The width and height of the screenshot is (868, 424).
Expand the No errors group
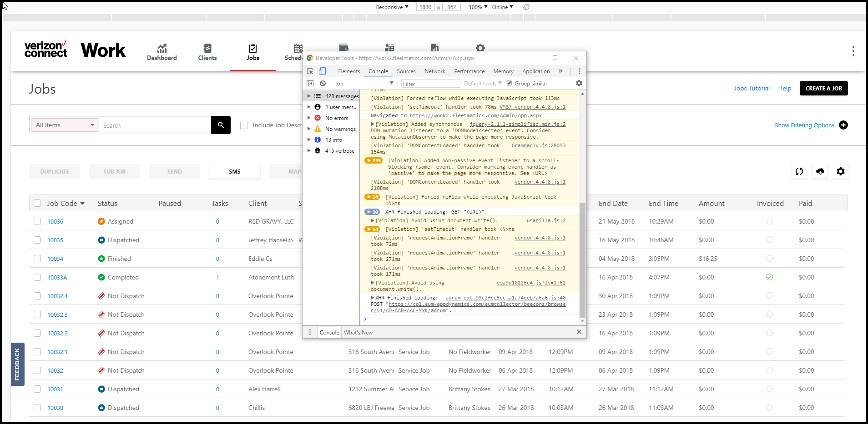pos(309,118)
